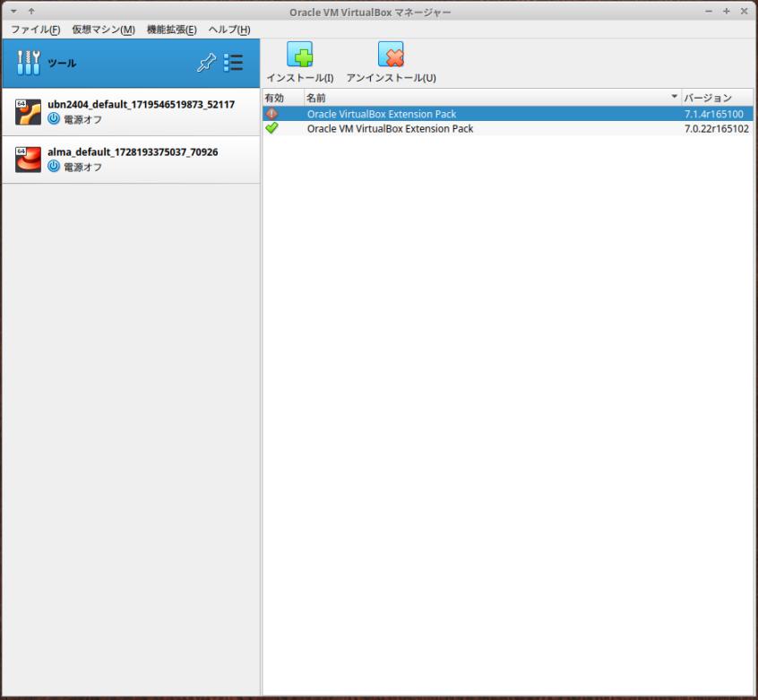Click the ubn2404_default VM OS icon
Viewport: 758px width, 700px height.
coord(28,112)
